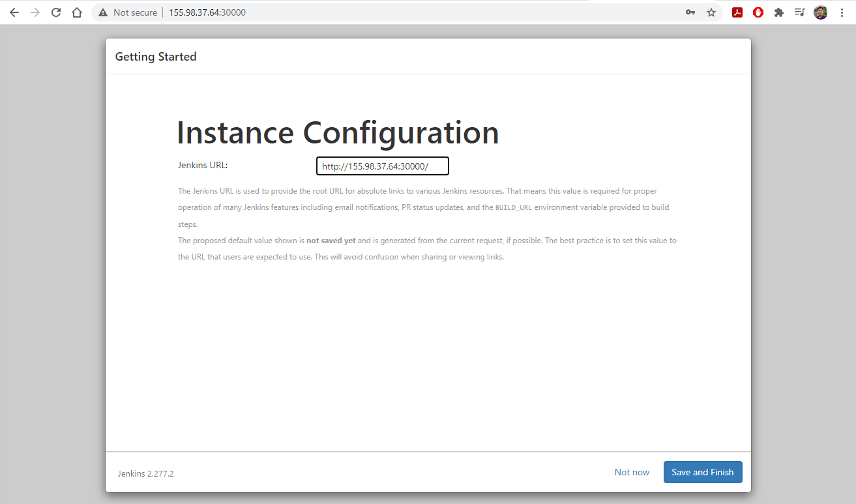This screenshot has height=504, width=856.
Task: Click the Jenkins URL input field
Action: pos(383,166)
